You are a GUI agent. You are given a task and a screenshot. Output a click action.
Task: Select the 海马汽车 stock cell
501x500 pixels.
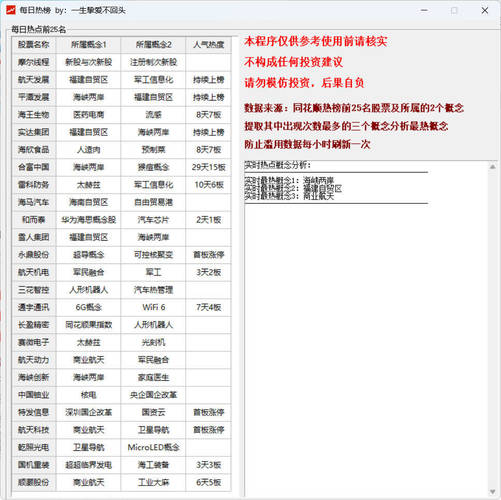pos(34,202)
